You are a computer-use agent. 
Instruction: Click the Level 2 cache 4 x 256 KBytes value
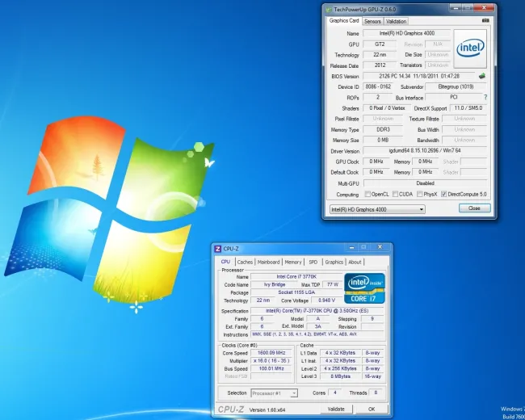(340, 368)
